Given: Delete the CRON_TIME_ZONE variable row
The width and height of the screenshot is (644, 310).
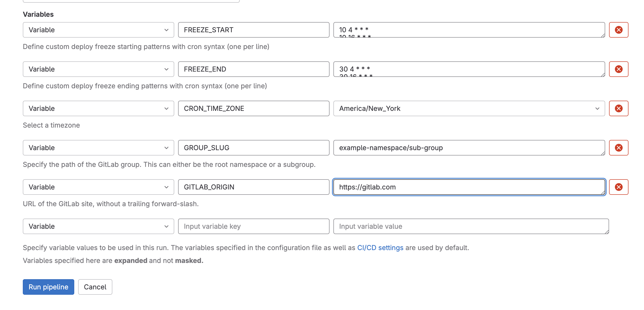Looking at the screenshot, I should pos(619,108).
